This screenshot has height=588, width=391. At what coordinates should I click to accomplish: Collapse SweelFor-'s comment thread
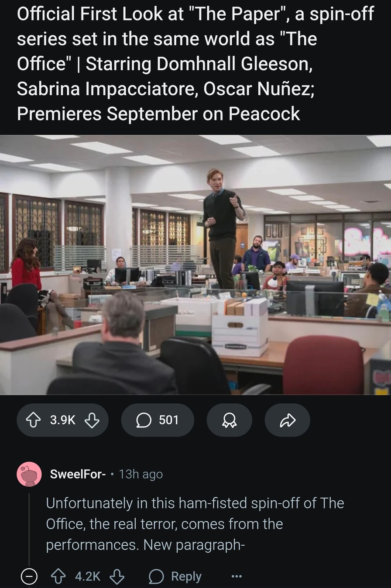click(29, 577)
